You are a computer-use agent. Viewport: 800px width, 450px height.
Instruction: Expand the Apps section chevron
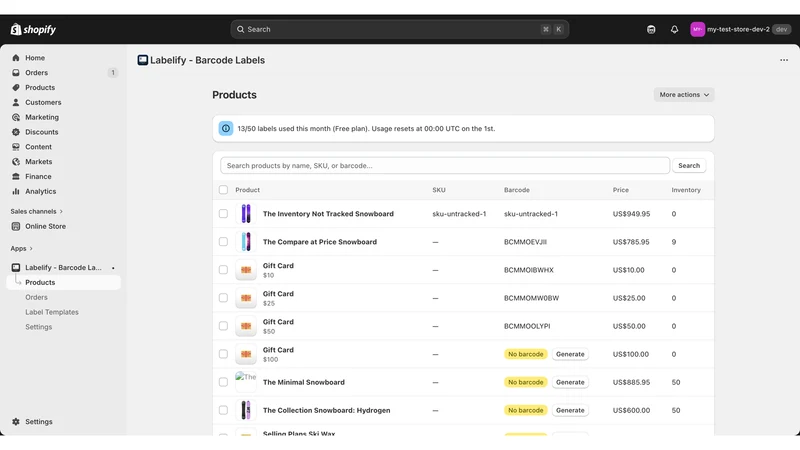pyautogui.click(x=31, y=248)
